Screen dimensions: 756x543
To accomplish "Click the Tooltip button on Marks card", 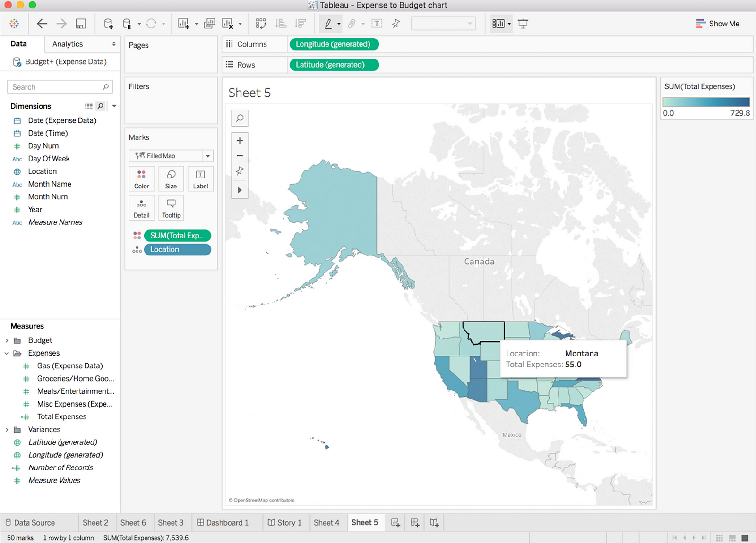I will coord(171,208).
